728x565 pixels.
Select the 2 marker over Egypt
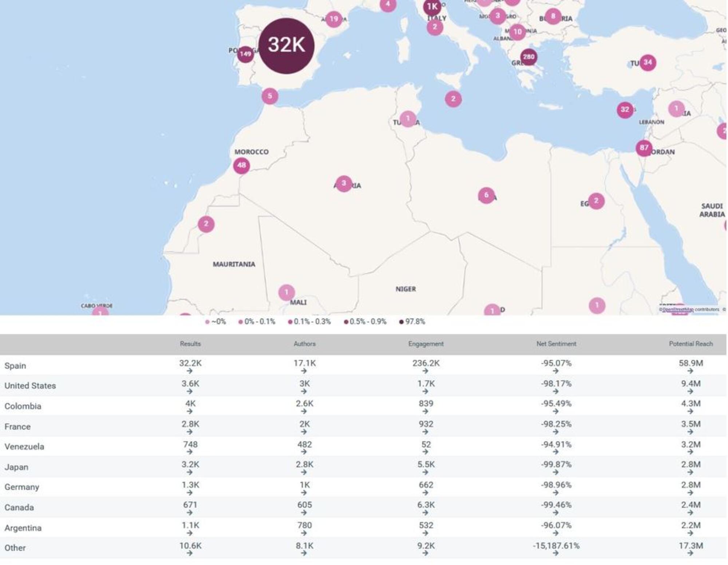click(x=596, y=201)
